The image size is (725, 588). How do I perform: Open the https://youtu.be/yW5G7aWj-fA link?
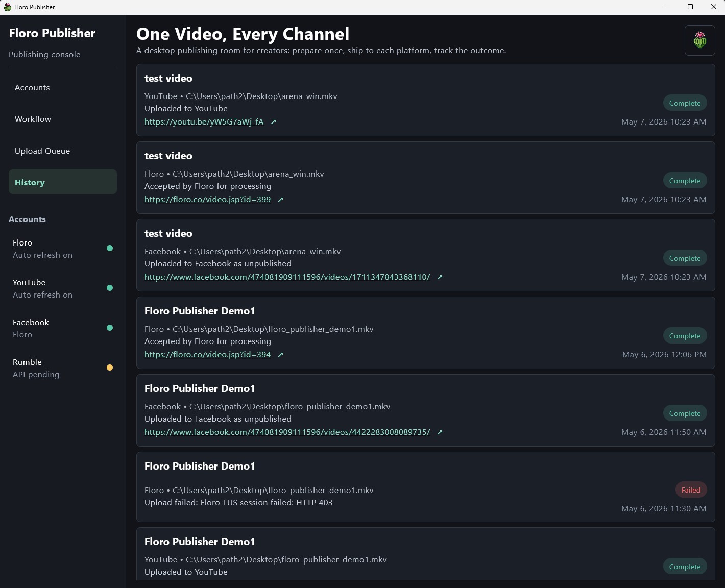tap(204, 122)
